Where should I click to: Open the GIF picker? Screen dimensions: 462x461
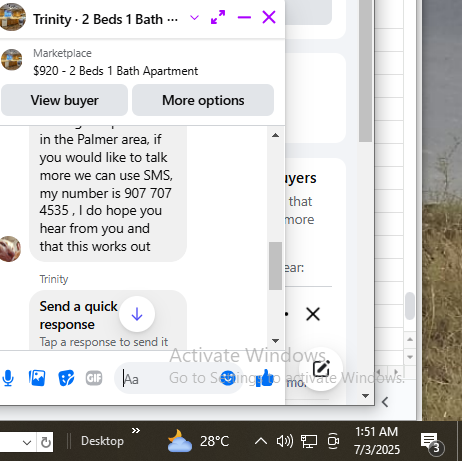(x=94, y=378)
